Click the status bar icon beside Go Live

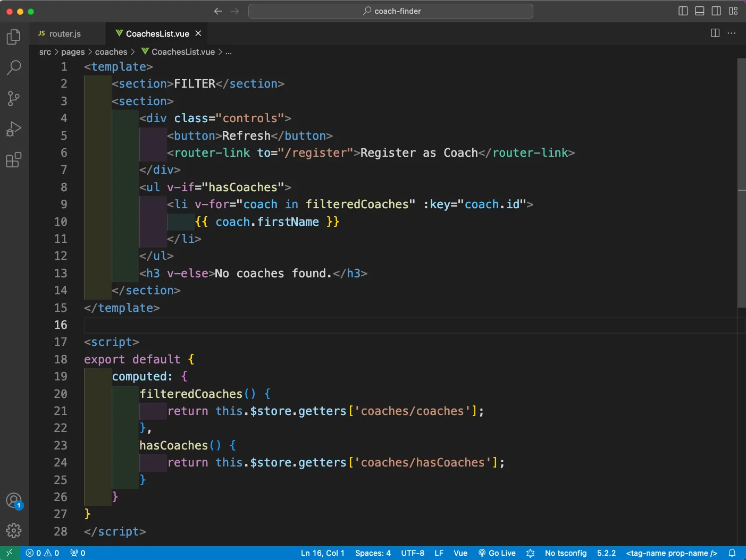pos(530,553)
